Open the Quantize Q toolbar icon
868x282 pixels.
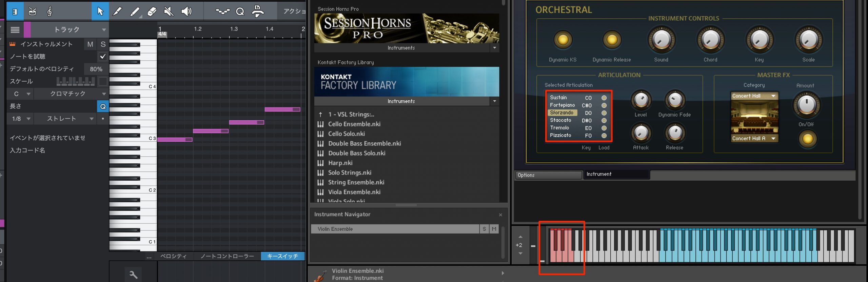[x=240, y=12]
